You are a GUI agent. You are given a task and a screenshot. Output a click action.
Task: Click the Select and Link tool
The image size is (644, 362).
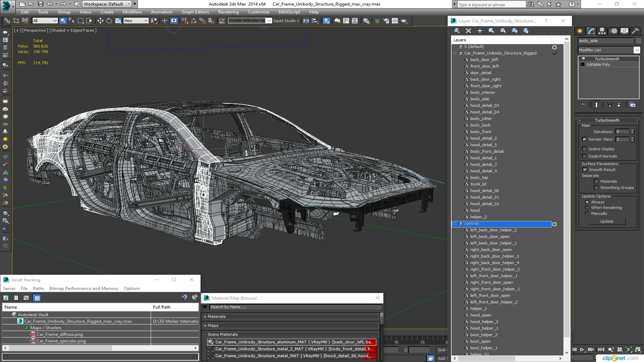click(7, 21)
